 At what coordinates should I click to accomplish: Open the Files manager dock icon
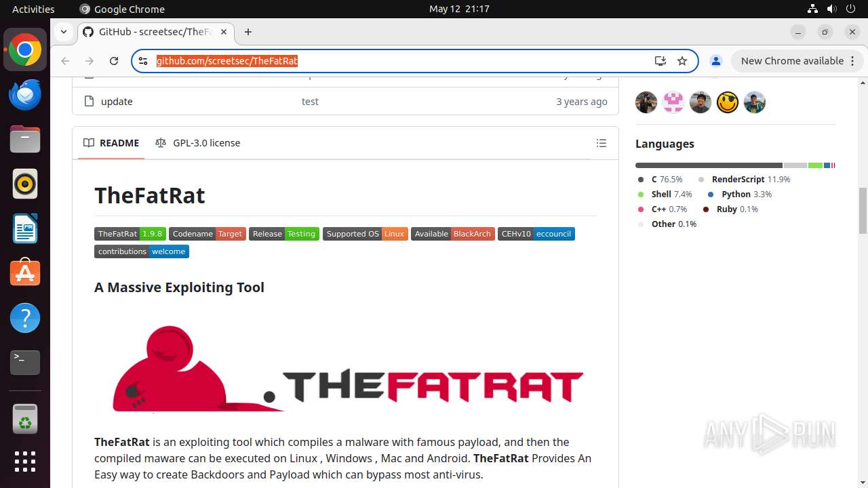(25, 139)
